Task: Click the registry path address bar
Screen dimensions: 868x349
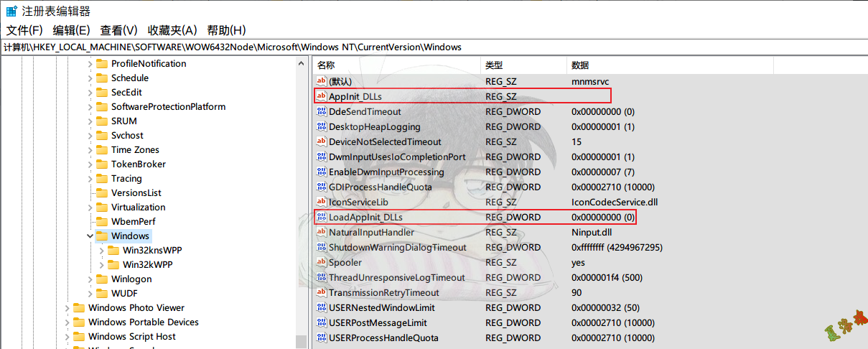Action: click(x=431, y=47)
